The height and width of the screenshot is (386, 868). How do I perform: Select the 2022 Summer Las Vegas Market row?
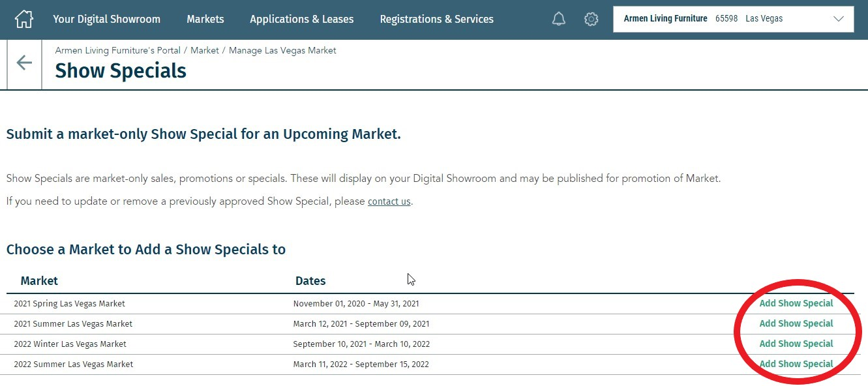tap(430, 364)
